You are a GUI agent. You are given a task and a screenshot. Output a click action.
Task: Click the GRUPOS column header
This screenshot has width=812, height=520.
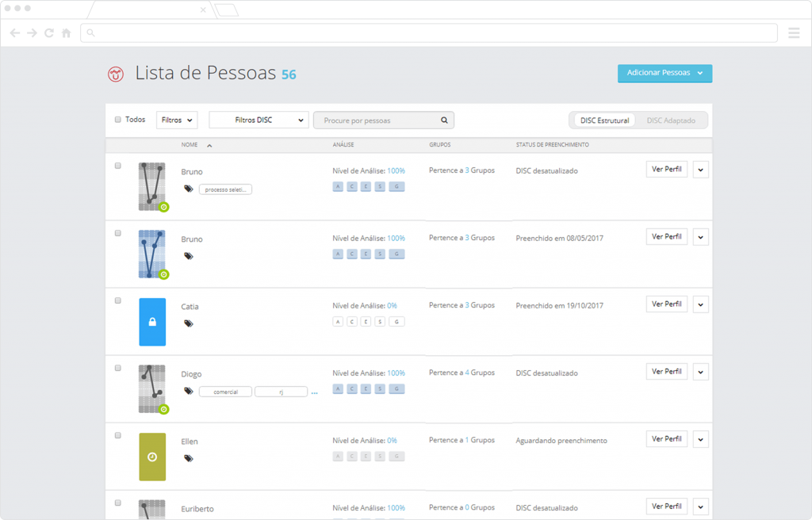point(439,145)
